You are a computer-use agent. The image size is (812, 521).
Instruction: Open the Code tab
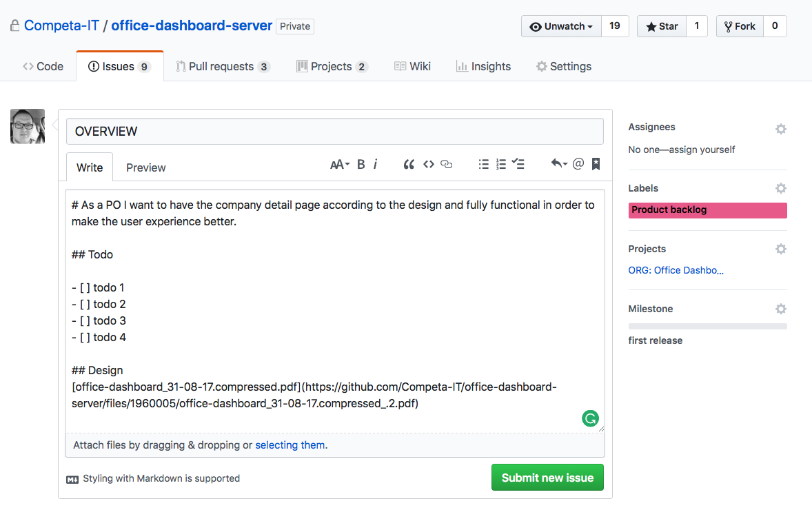pyautogui.click(x=43, y=66)
